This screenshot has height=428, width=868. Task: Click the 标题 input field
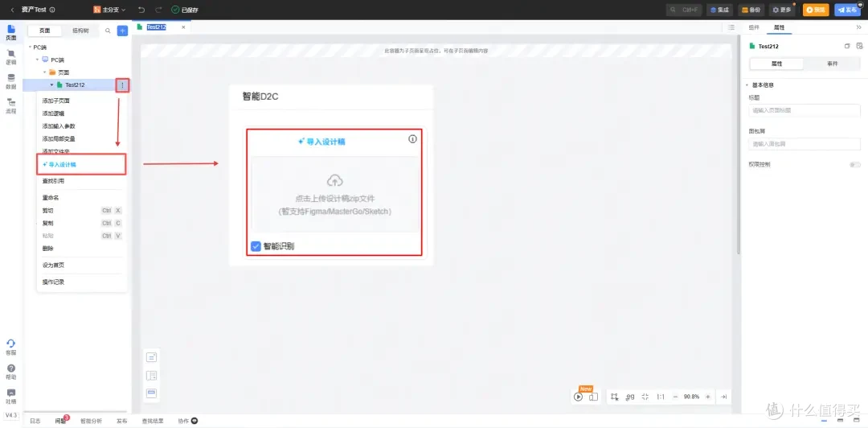click(805, 110)
